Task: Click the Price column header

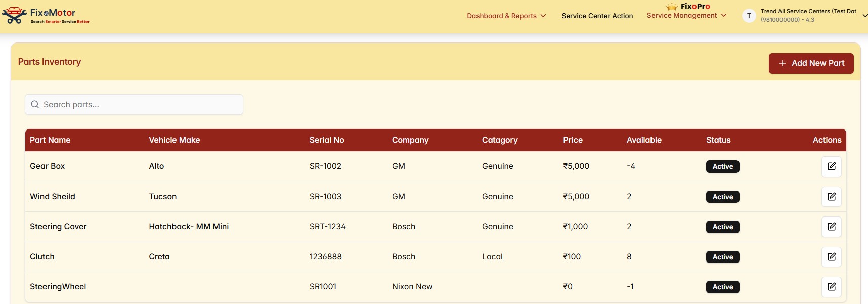Action: (573, 140)
